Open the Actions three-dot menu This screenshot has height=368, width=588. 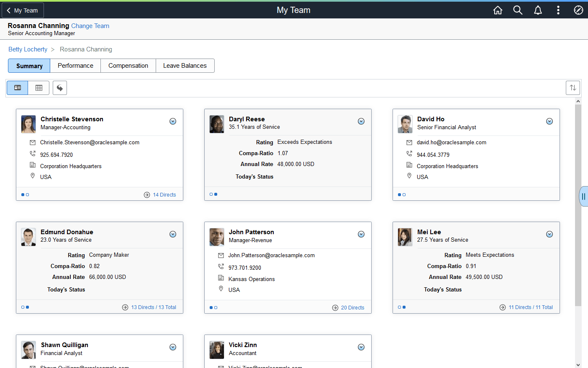[558, 10]
